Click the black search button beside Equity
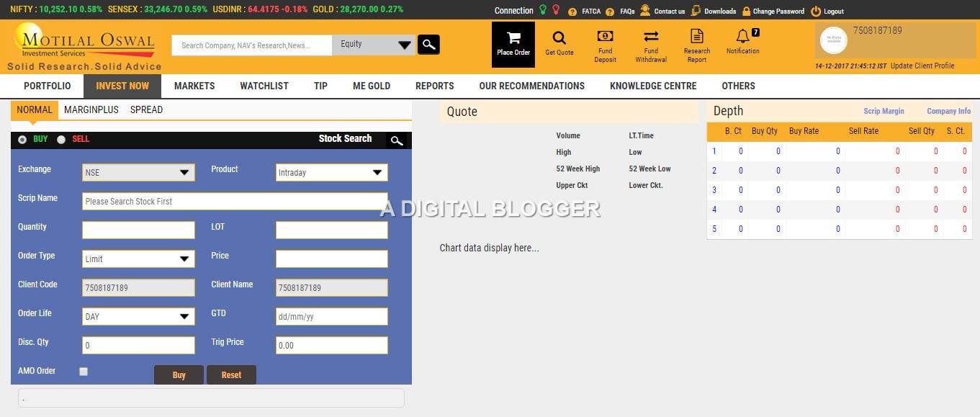980x417 pixels. 428,45
